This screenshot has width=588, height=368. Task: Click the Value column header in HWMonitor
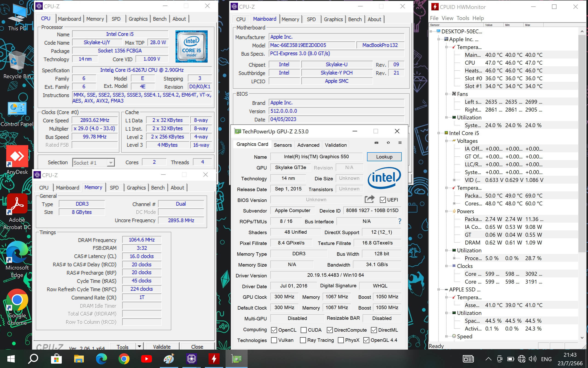[493, 25]
